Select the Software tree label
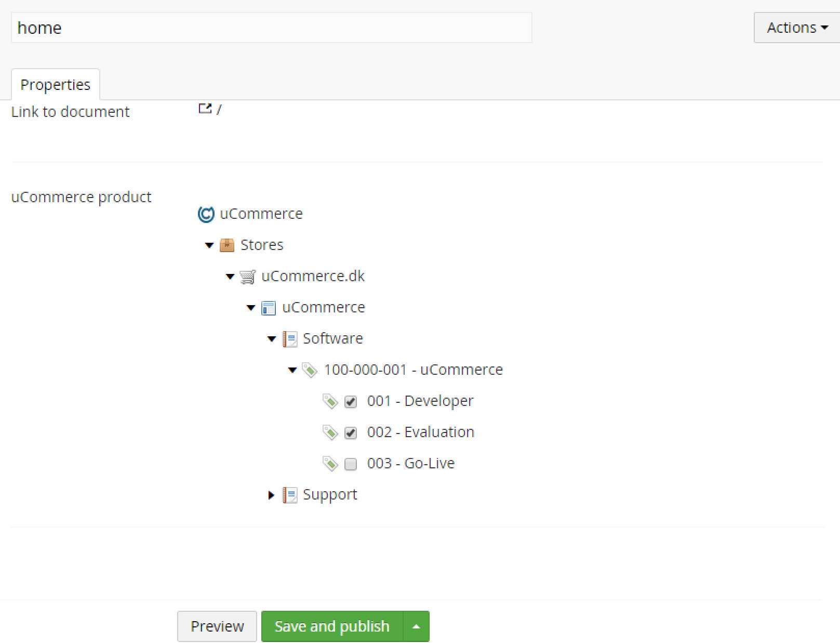This screenshot has height=643, width=840. pos(333,338)
